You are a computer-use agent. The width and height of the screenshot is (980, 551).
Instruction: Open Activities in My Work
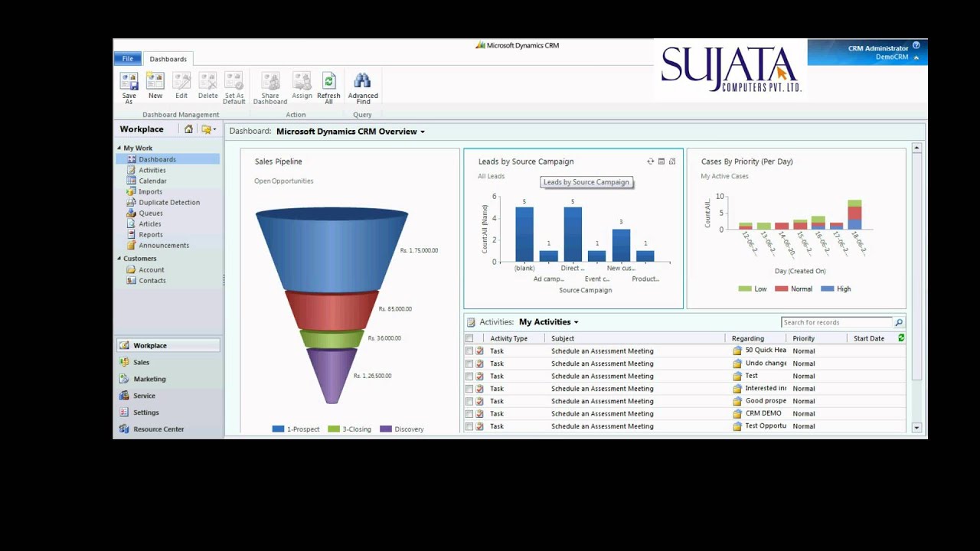152,170
